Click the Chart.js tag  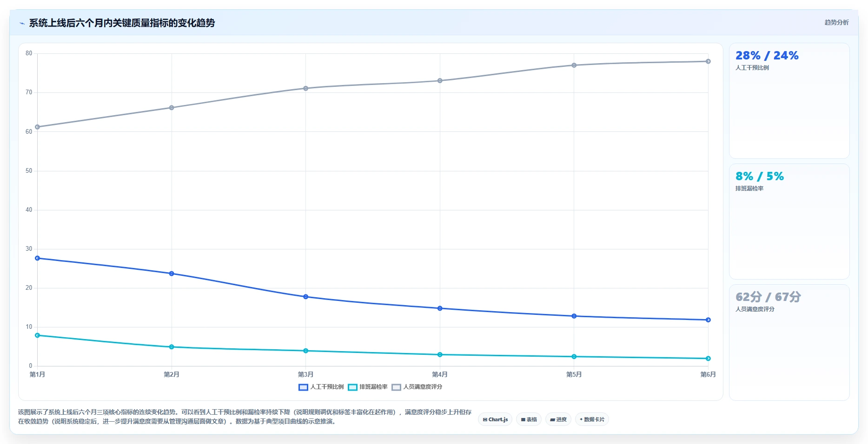pyautogui.click(x=495, y=419)
